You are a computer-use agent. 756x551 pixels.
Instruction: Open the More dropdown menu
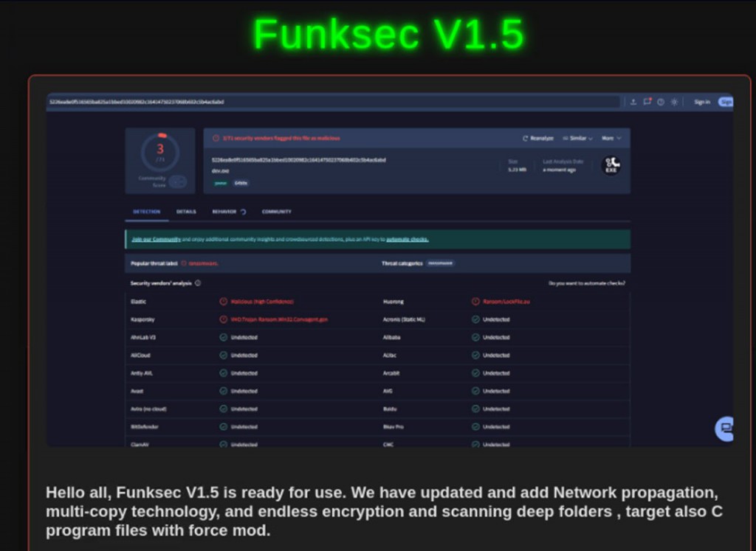click(x=610, y=138)
